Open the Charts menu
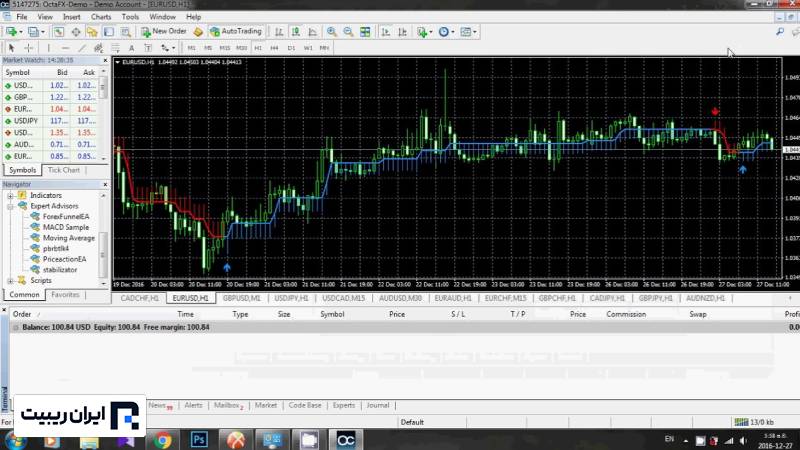The height and width of the screenshot is (450, 800). click(x=100, y=17)
